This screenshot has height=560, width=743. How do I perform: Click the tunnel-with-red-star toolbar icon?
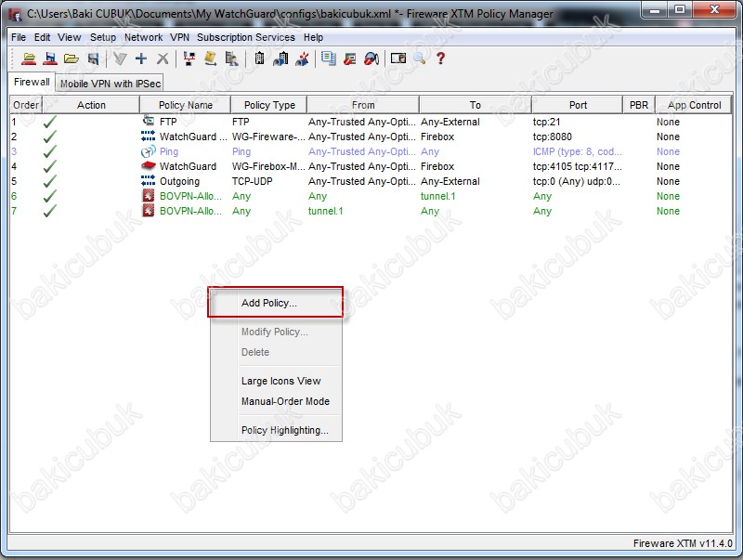[302, 59]
